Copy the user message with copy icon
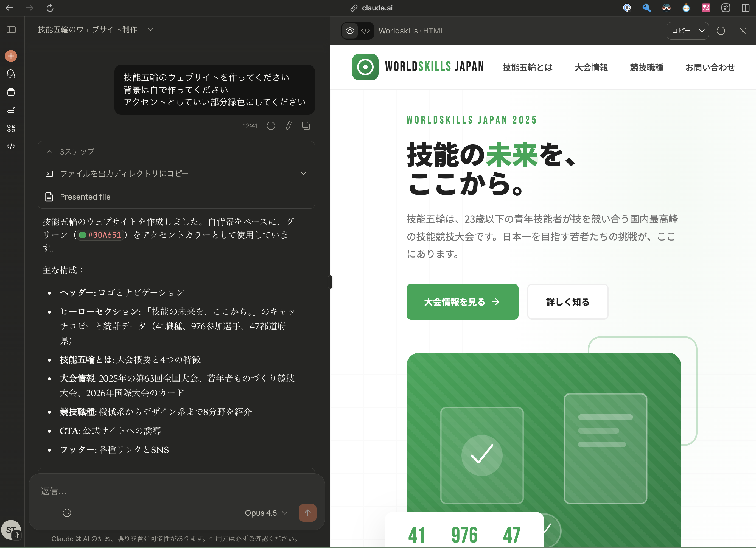 306,126
